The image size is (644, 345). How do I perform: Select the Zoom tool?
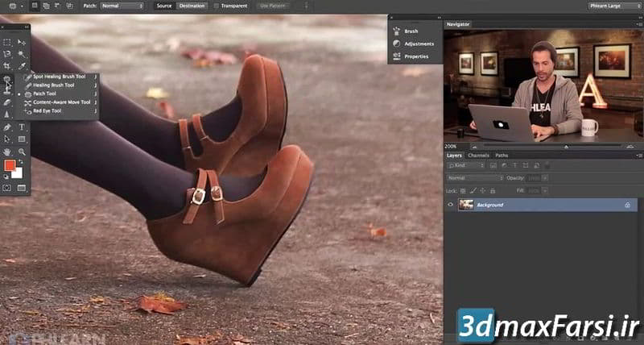pos(22,152)
